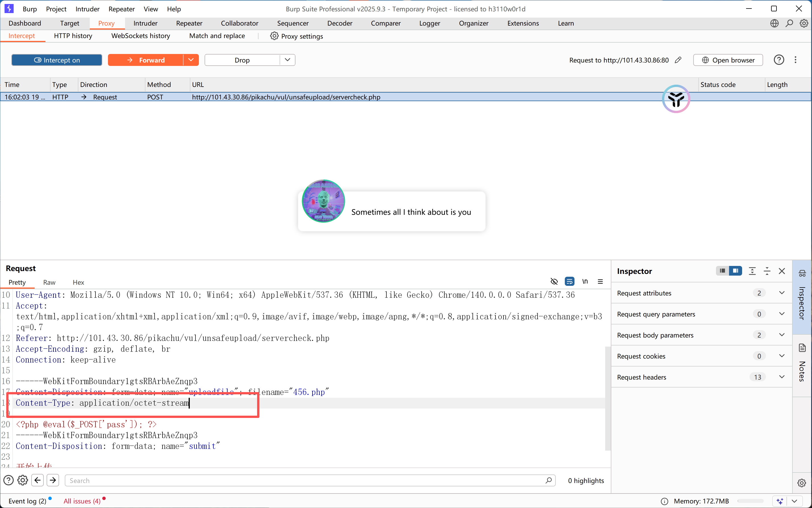Open the Extensions tab

click(x=523, y=23)
